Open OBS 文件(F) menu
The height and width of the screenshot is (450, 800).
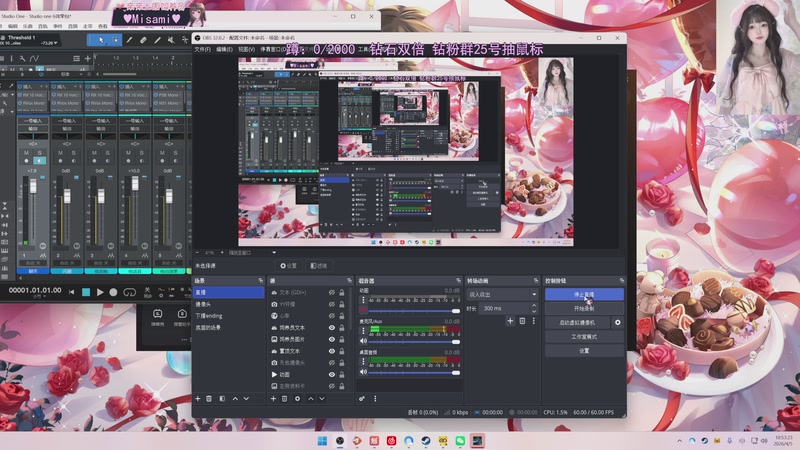click(x=203, y=49)
